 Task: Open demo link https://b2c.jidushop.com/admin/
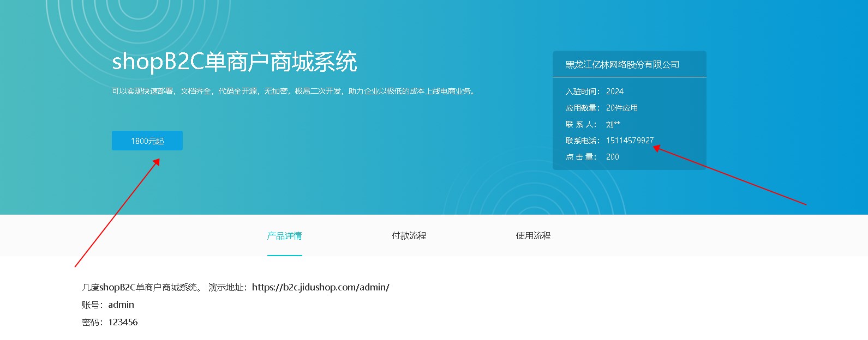coord(321,287)
